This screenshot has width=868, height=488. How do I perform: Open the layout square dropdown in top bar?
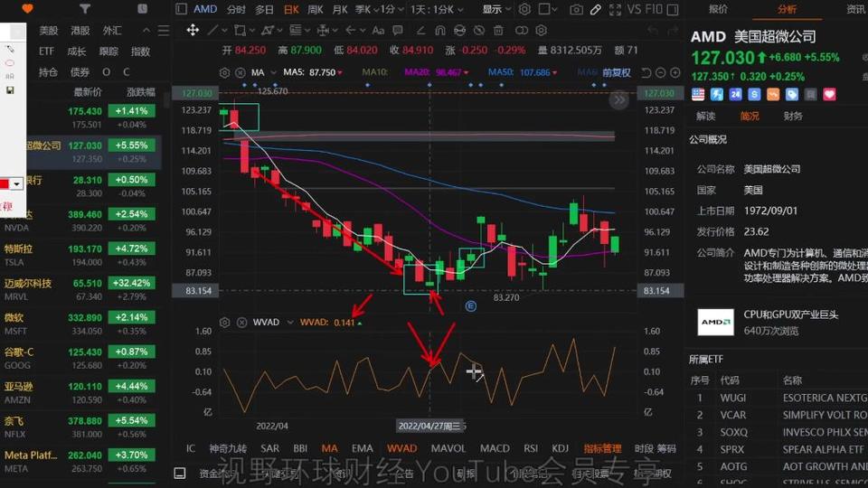tap(548, 9)
